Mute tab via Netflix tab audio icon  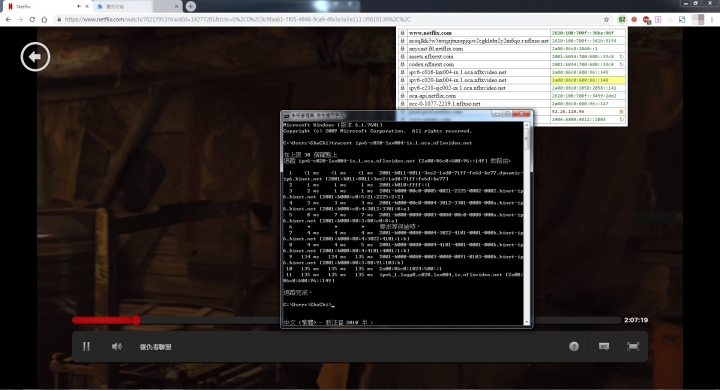[79, 6]
